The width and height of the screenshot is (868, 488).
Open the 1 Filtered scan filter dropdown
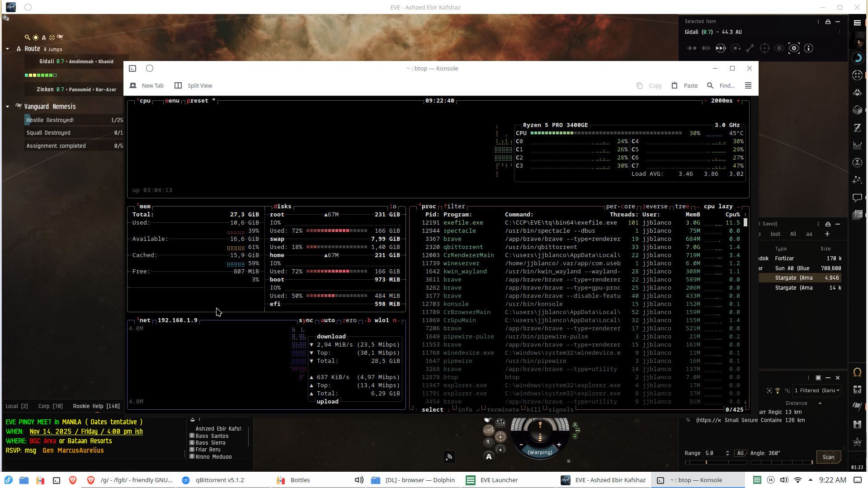pyautogui.click(x=817, y=391)
